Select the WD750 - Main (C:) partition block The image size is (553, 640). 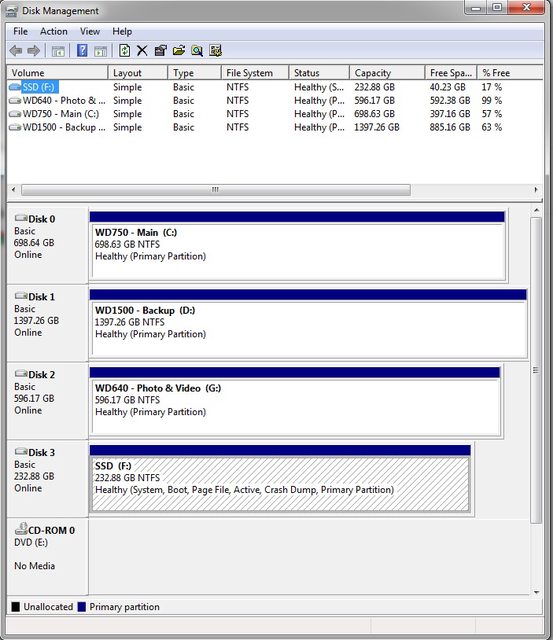pos(298,246)
